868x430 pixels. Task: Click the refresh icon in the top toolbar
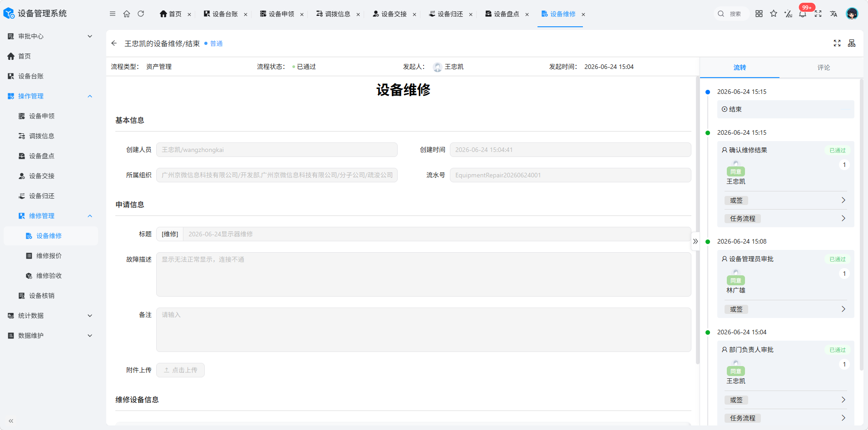[141, 14]
